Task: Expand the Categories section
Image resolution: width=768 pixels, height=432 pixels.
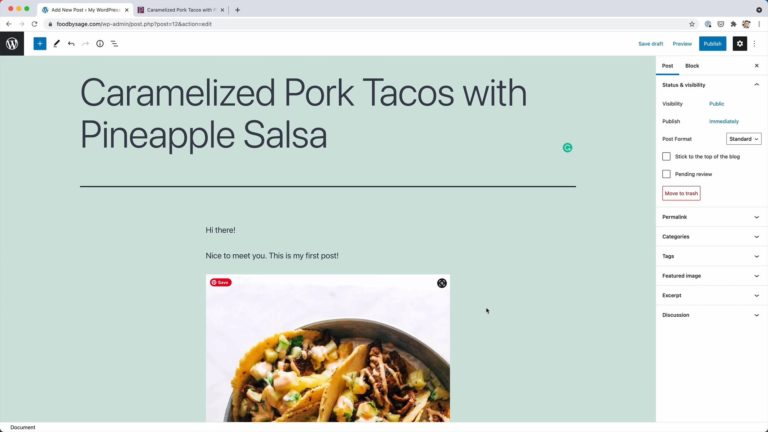Action: coord(711,237)
